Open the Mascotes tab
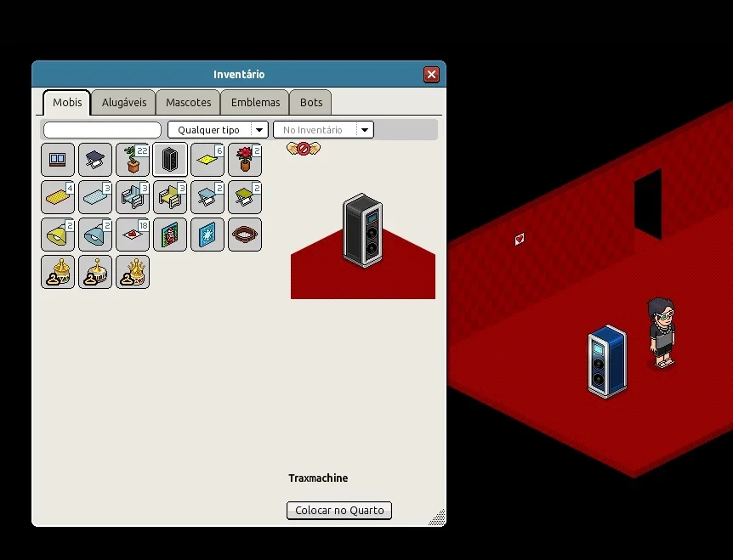Viewport: 733px width, 560px height. pos(188,102)
